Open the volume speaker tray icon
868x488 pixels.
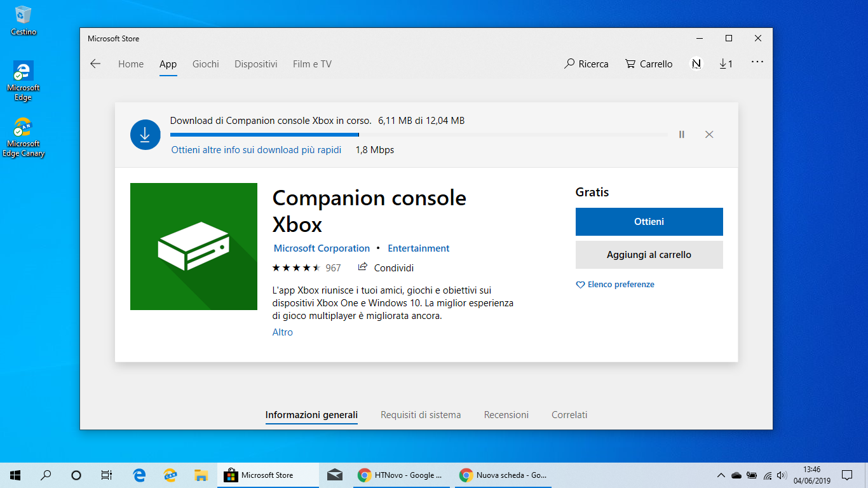(782, 475)
